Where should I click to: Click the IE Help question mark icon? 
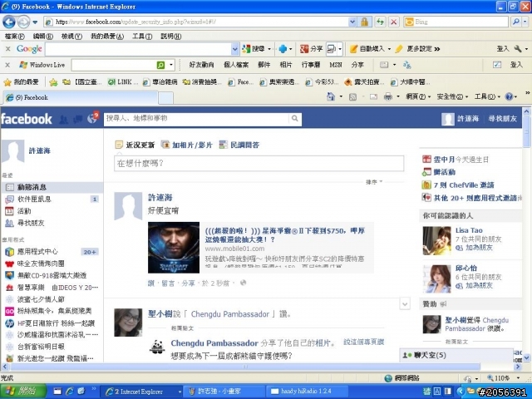(x=509, y=97)
